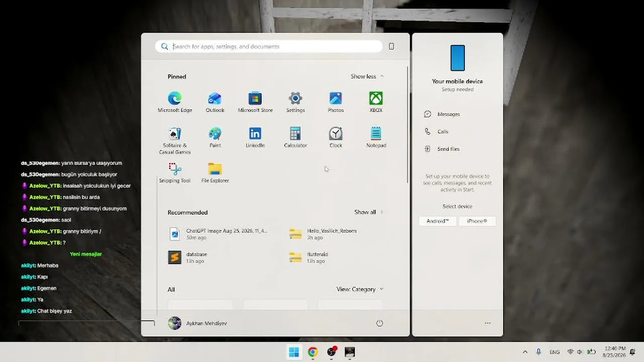The width and height of the screenshot is (644, 362).
Task: Launch the Outlook app
Action: pyautogui.click(x=215, y=102)
